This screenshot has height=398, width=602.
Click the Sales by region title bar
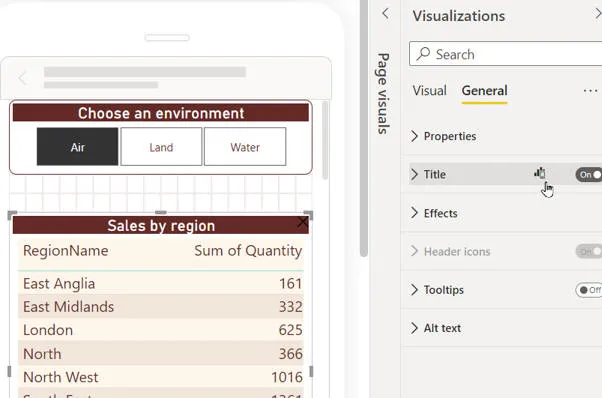coord(161,225)
